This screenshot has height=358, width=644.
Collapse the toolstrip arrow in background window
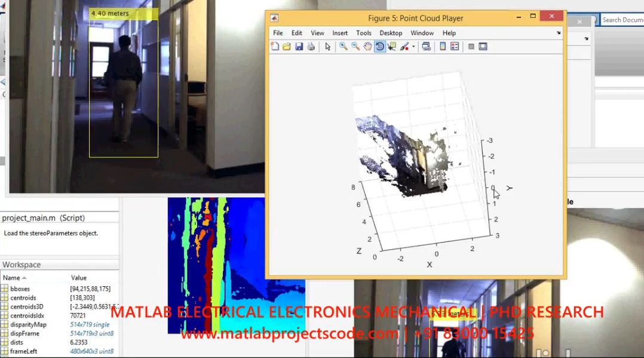point(587,39)
